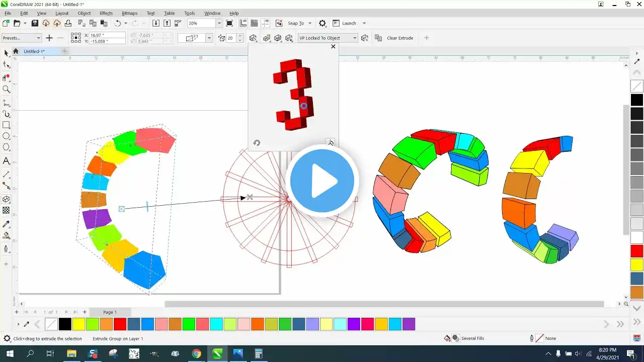Viewport: 644px width, 362px height.
Task: Toggle Show Guidelines in the toolbar
Action: 266,23
